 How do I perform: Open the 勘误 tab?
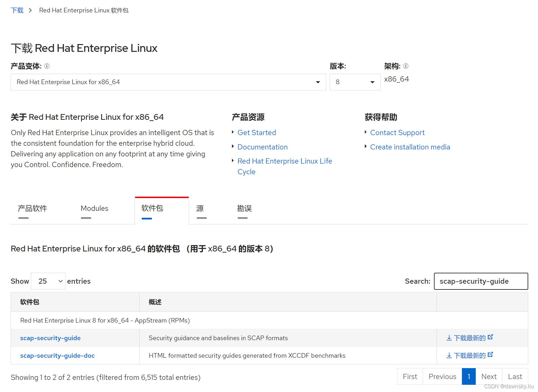[x=244, y=208]
